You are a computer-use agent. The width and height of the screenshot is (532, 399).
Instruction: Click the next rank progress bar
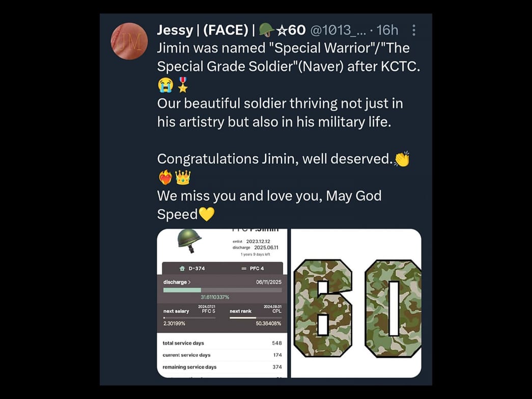click(255, 318)
